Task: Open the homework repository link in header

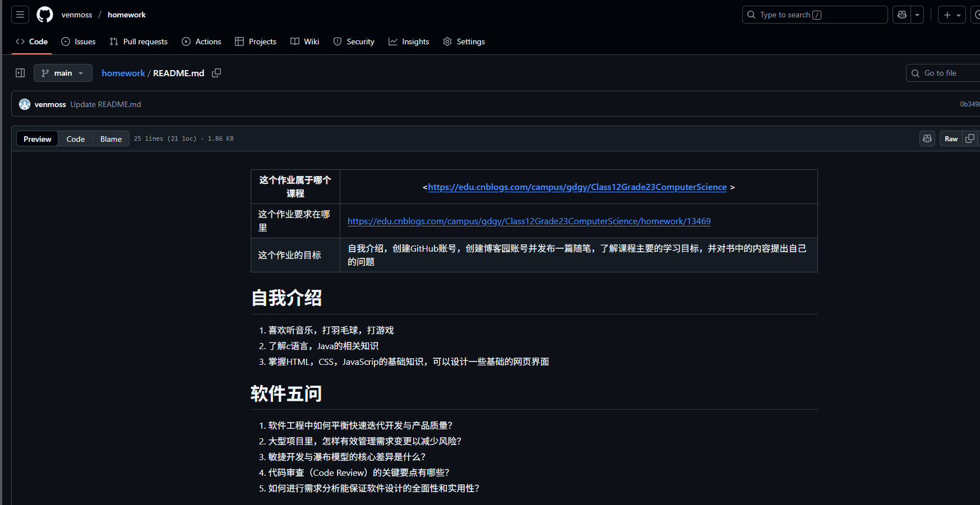Action: pyautogui.click(x=127, y=15)
